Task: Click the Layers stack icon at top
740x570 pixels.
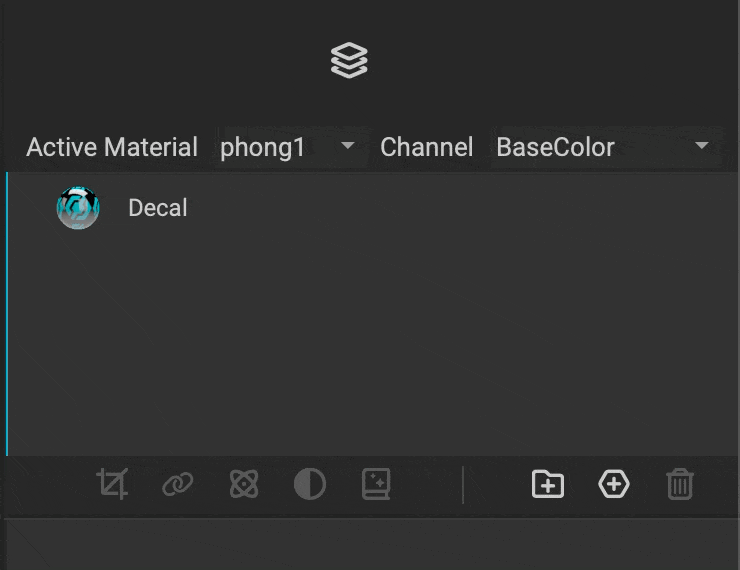Action: tap(349, 61)
